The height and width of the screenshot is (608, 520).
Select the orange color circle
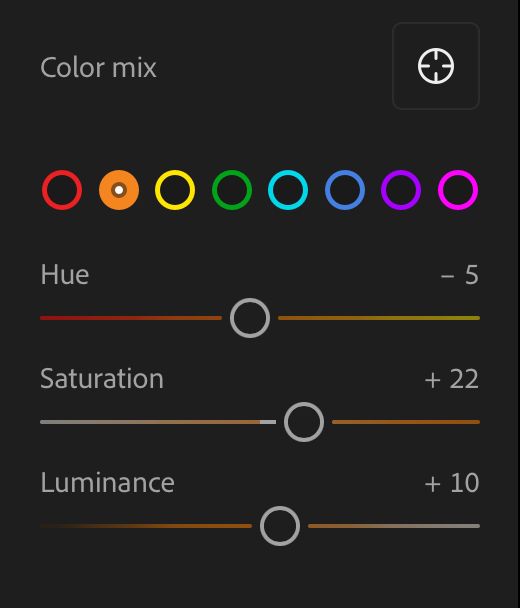pos(119,190)
